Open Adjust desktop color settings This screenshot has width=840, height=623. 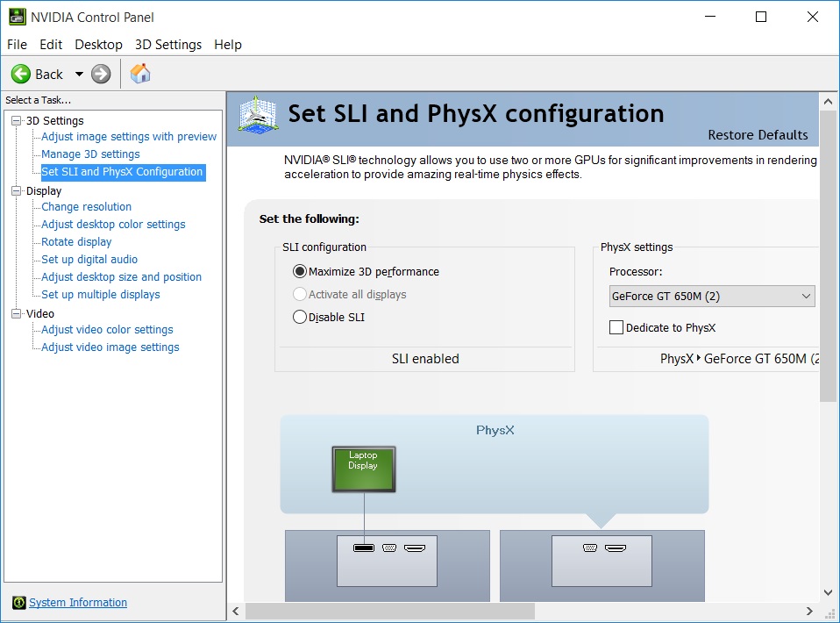coord(113,225)
